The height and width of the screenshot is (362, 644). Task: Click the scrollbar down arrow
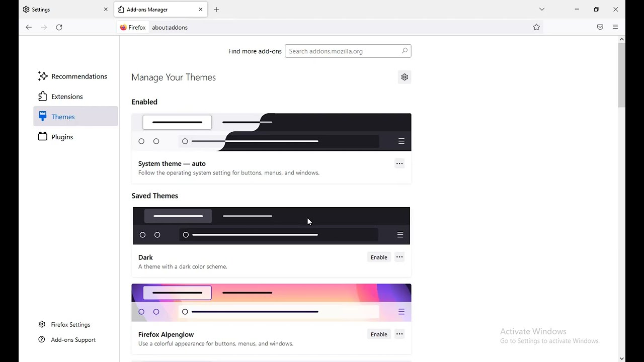pyautogui.click(x=622, y=358)
